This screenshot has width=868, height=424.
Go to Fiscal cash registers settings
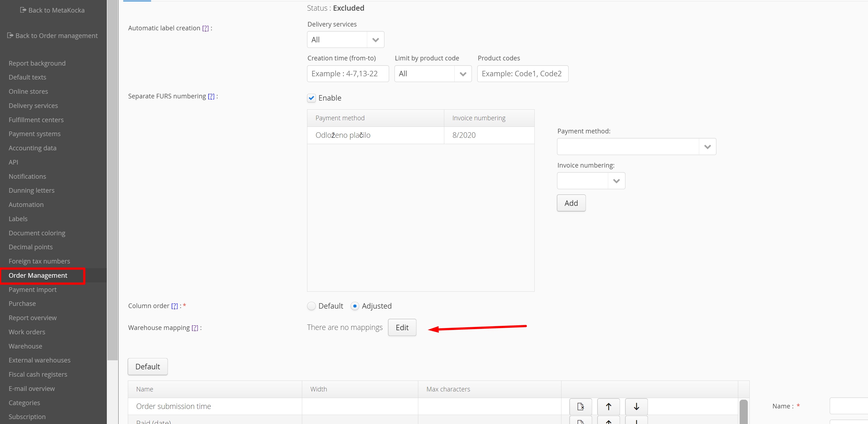pyautogui.click(x=38, y=375)
